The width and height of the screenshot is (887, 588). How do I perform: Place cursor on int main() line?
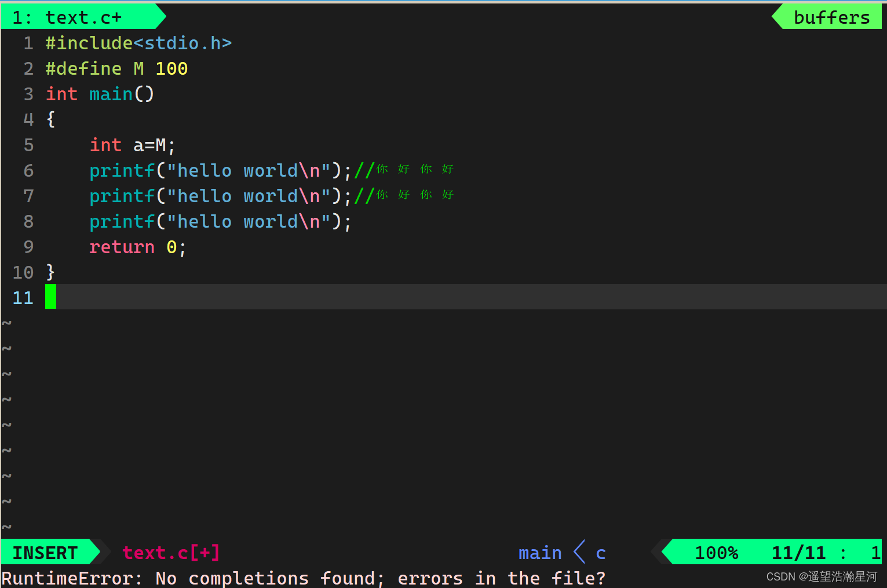pos(100,94)
